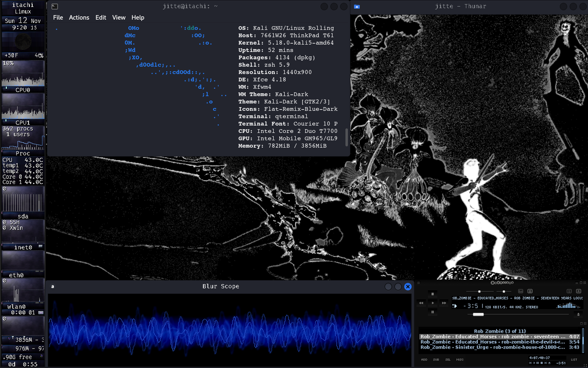
Task: Open the Help menu in qterminal
Action: pyautogui.click(x=138, y=17)
